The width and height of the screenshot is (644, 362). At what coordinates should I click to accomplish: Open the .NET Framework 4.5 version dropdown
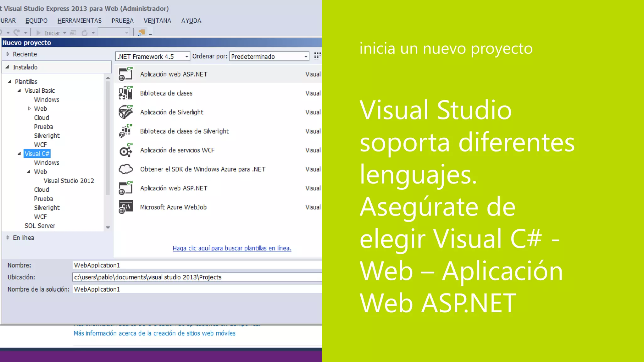coord(153,56)
